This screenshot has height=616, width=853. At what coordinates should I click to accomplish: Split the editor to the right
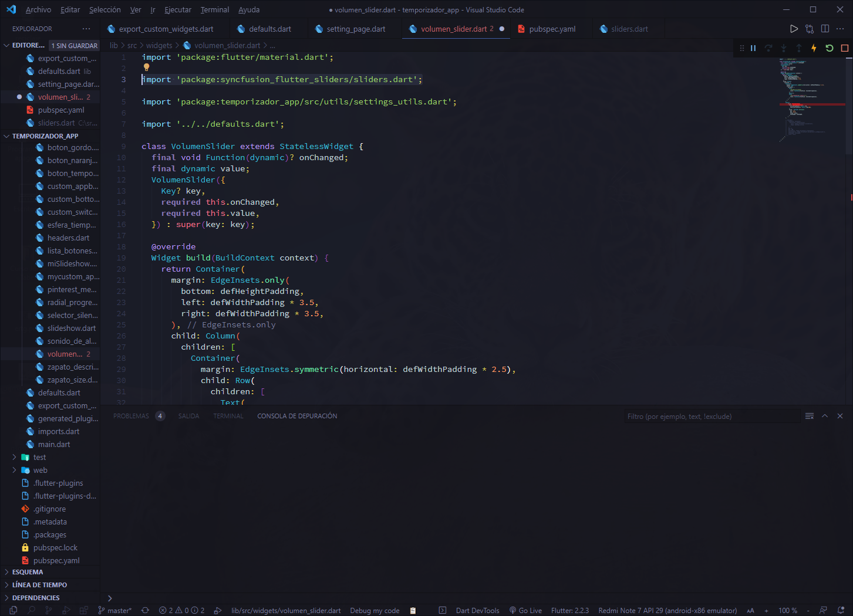(825, 29)
